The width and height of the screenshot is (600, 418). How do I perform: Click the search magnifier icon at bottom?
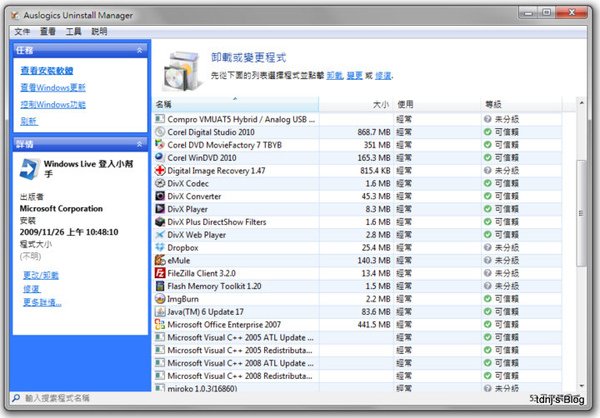click(16, 398)
